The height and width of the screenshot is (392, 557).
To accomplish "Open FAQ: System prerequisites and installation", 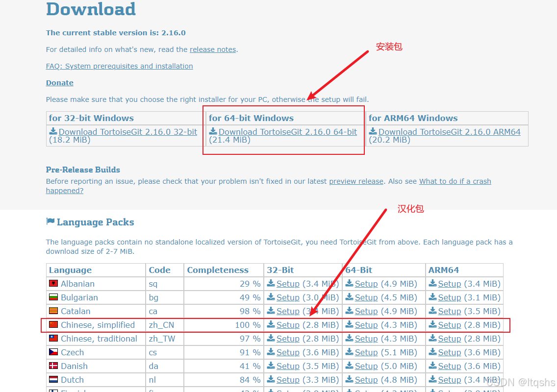I will [x=119, y=66].
